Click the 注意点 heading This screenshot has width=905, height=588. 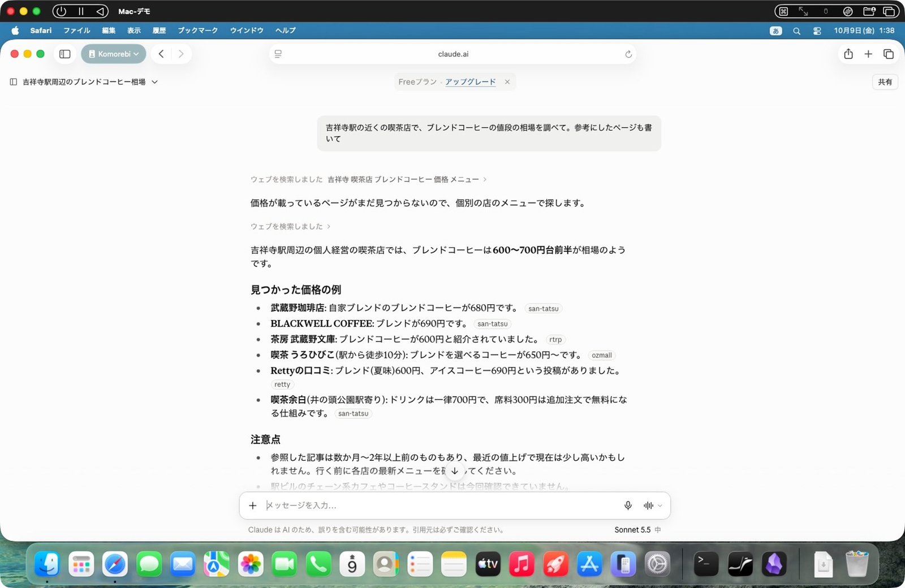tap(265, 439)
